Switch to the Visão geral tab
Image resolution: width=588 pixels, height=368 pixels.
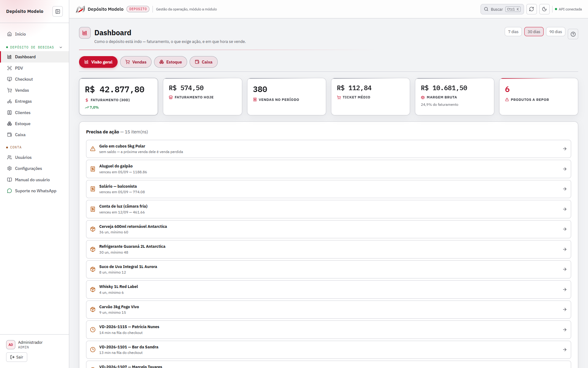click(98, 62)
